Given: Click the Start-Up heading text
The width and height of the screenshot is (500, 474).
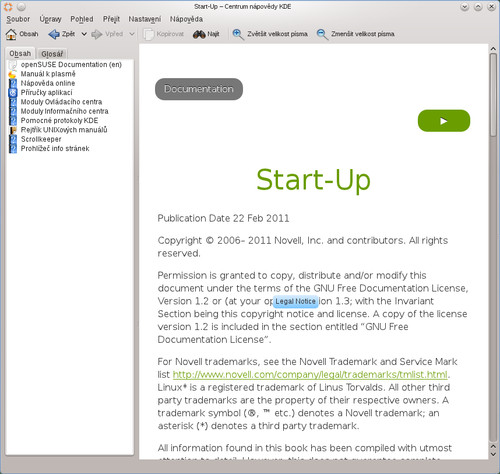Looking at the screenshot, I should [313, 180].
